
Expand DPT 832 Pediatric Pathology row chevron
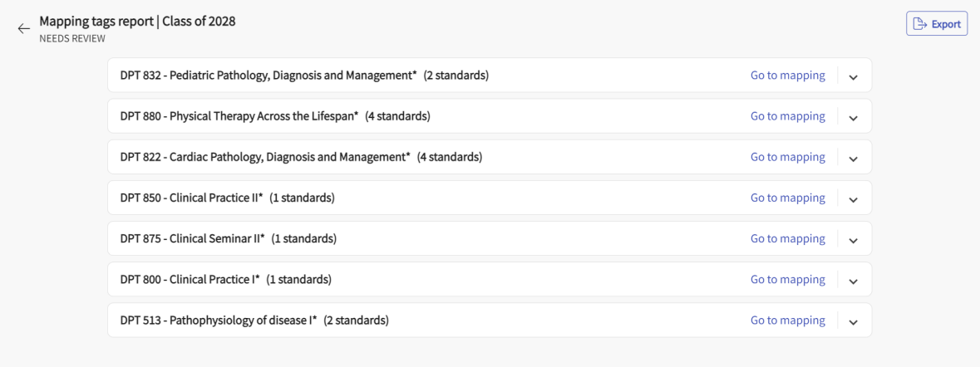853,76
